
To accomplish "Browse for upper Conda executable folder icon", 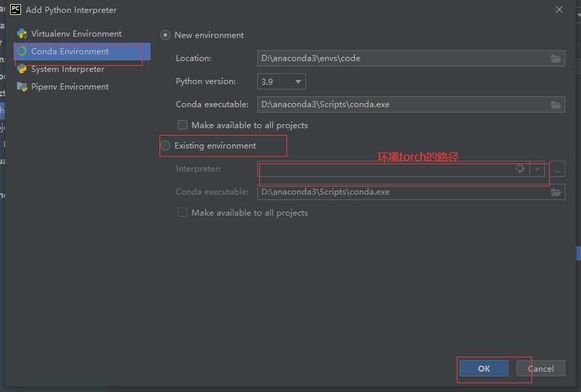I will pos(556,104).
